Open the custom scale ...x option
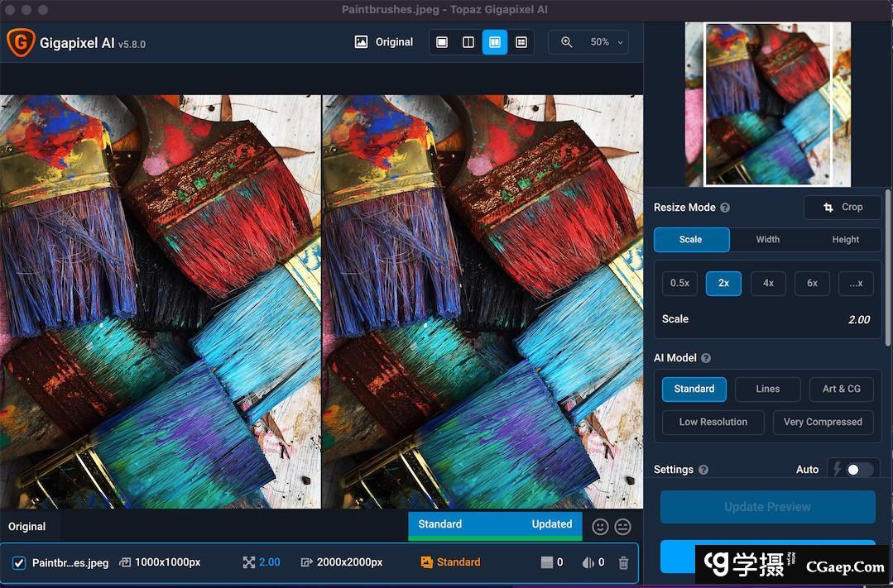Viewport: 893px width, 588px height. (x=856, y=283)
